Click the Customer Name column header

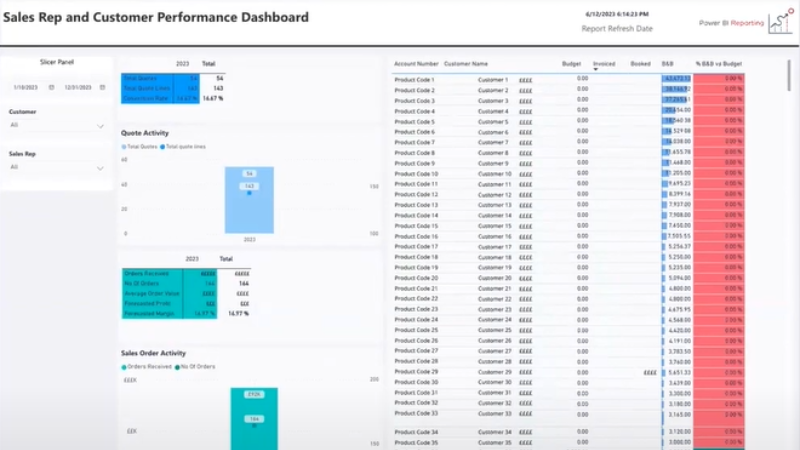click(466, 64)
